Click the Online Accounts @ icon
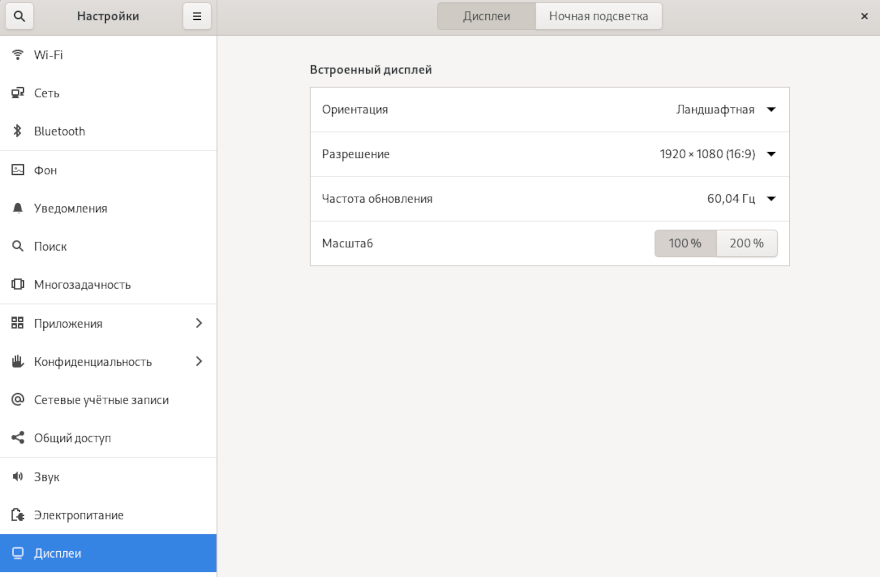 coord(17,400)
